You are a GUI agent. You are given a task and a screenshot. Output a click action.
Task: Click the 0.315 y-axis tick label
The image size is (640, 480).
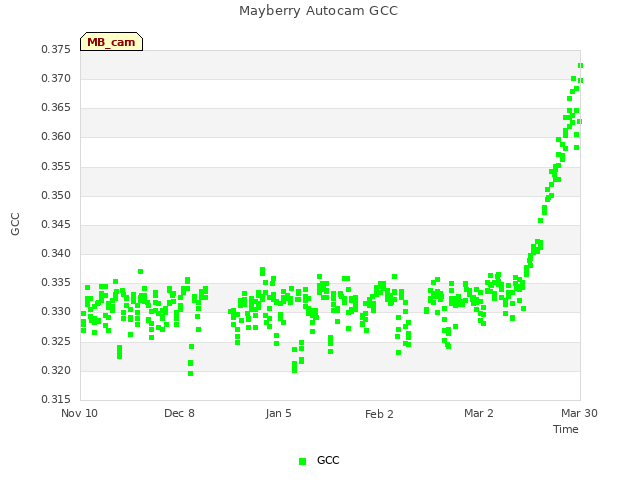pos(56,399)
